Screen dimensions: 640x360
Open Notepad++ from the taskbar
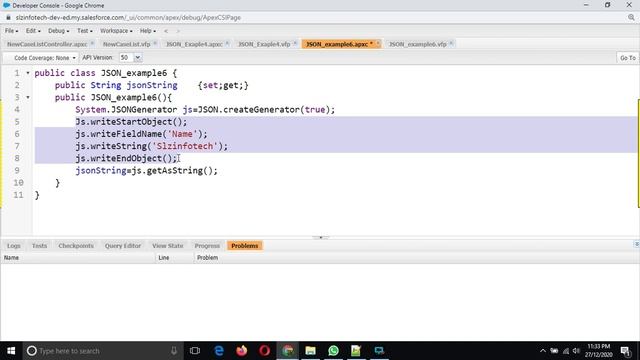pyautogui.click(x=356, y=351)
